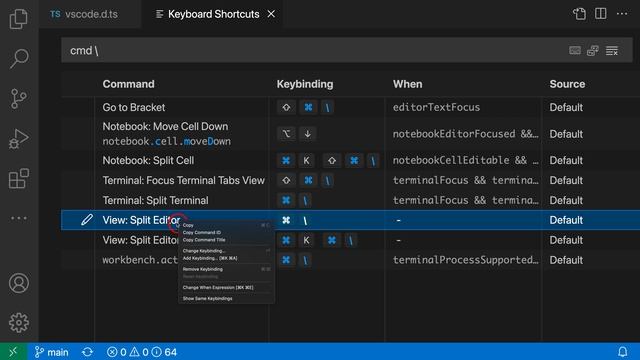Close the Keyboard Shortcuts tab
Viewport: 640px width, 360px height.
271,14
